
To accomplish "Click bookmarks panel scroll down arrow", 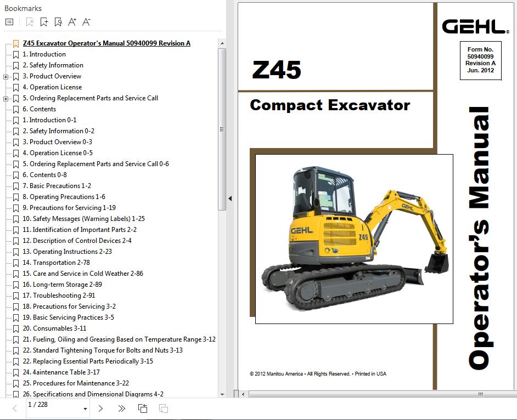I will [222, 394].
